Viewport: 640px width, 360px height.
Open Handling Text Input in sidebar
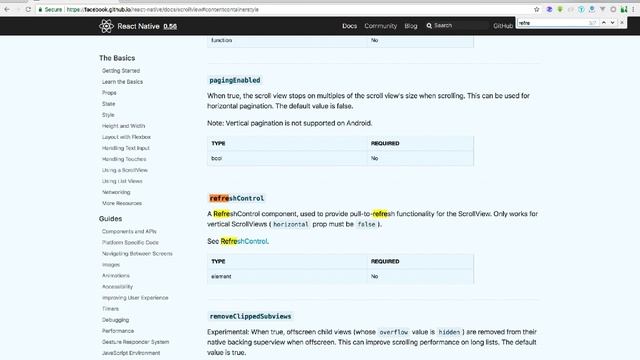[x=126, y=148]
